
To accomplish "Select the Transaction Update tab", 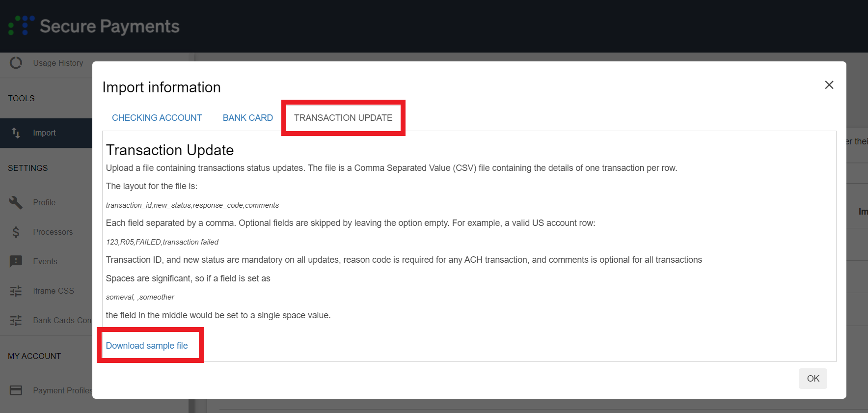I will 343,118.
